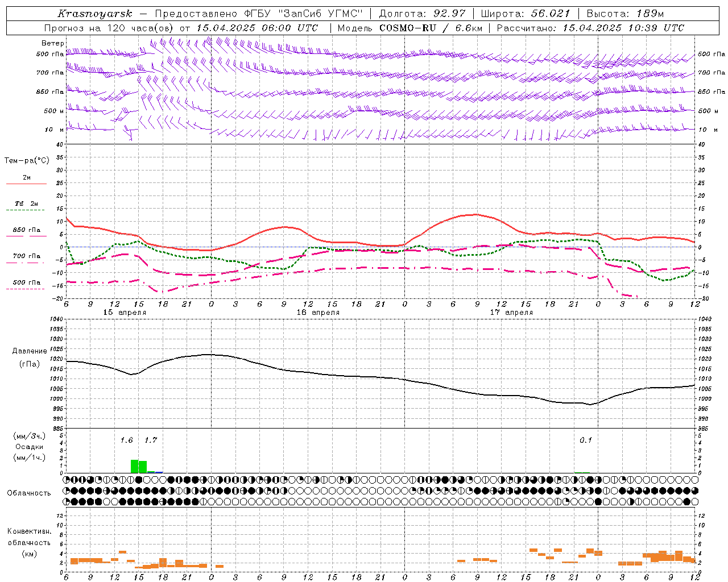Click the Прогноз на 120 часа(ов) text
This screenshot has width=728, height=582.
pyautogui.click(x=109, y=28)
